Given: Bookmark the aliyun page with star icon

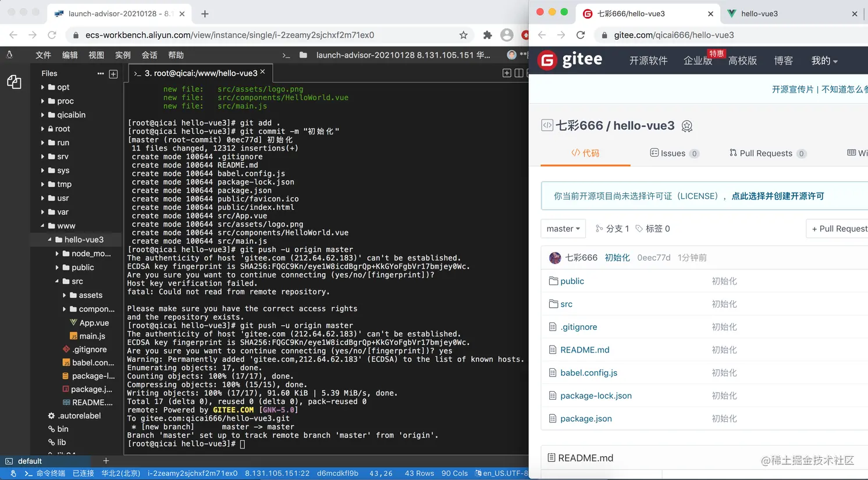Looking at the screenshot, I should pos(463,35).
